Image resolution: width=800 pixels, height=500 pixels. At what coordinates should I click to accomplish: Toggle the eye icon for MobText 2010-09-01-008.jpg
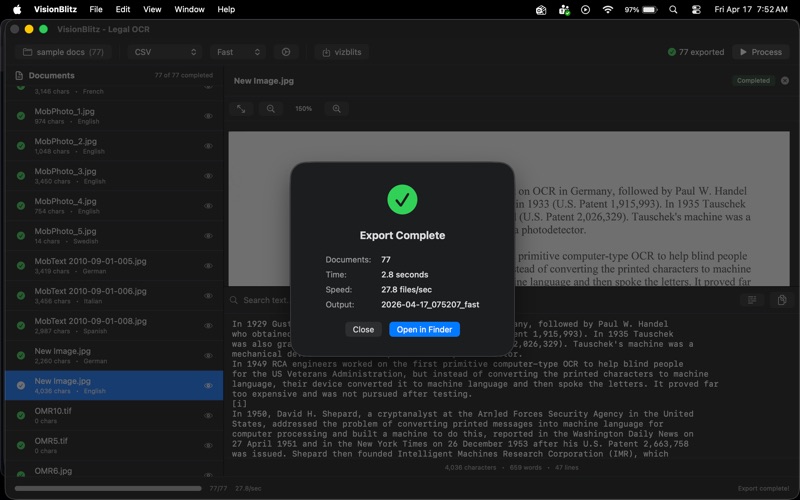coord(208,326)
